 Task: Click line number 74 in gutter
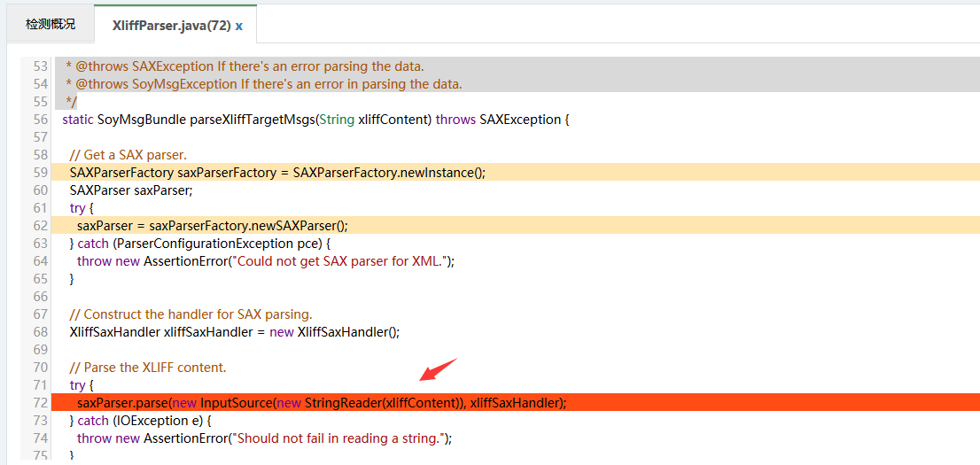[x=41, y=438]
